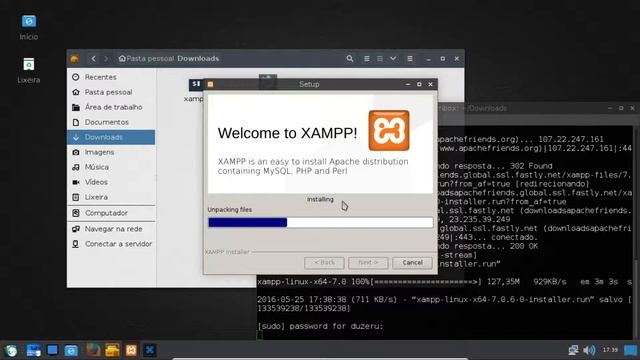Select Navegar na rede in the sidebar

point(111,229)
